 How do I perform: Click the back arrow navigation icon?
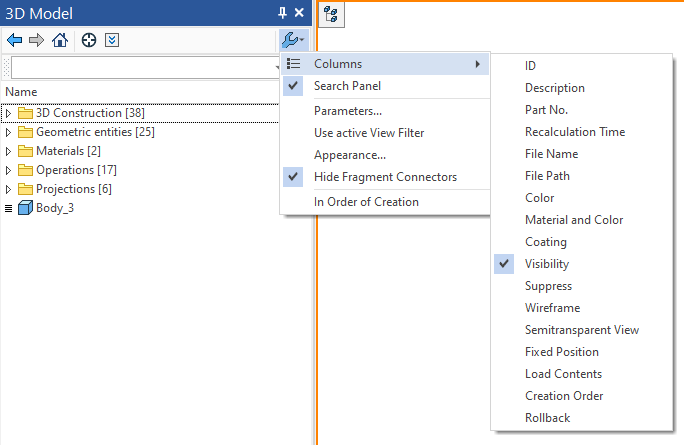click(x=14, y=40)
